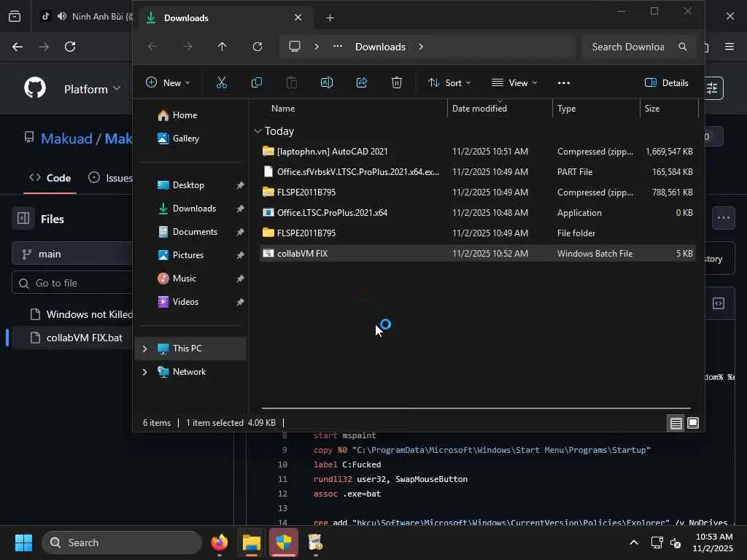Image resolution: width=747 pixels, height=560 pixels.
Task: Show hidden system tray icons
Action: [634, 542]
